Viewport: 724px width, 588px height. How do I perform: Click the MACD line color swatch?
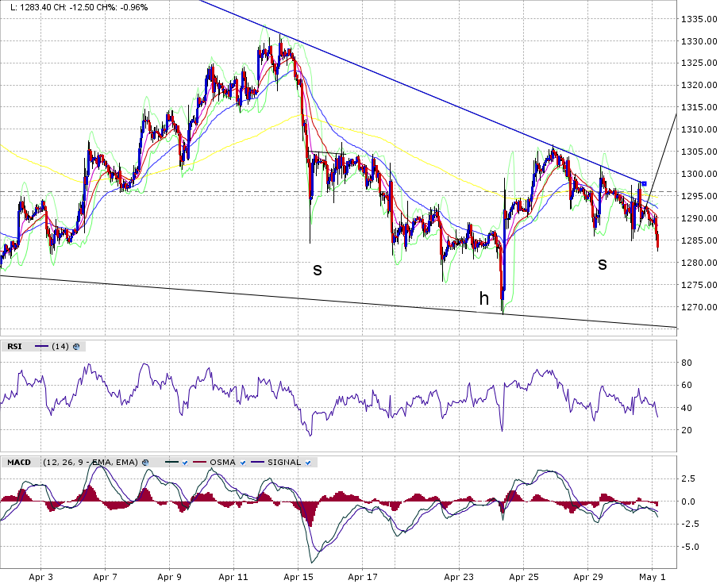point(171,462)
